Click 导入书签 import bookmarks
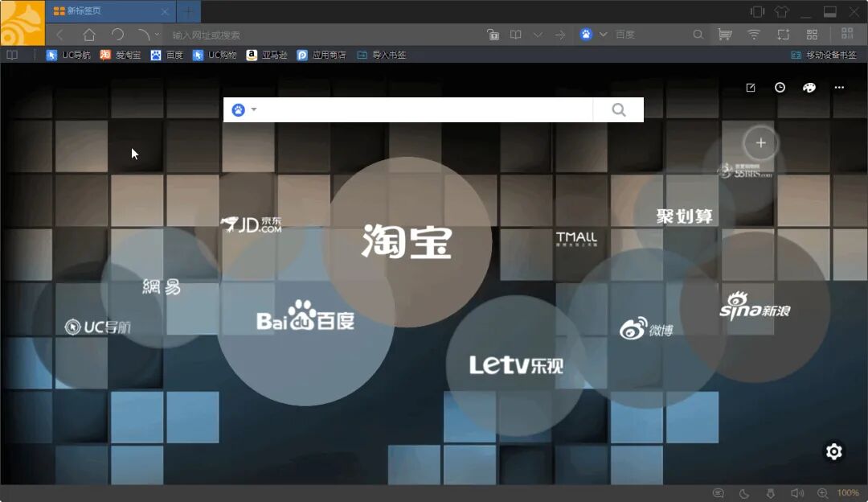 click(x=382, y=55)
